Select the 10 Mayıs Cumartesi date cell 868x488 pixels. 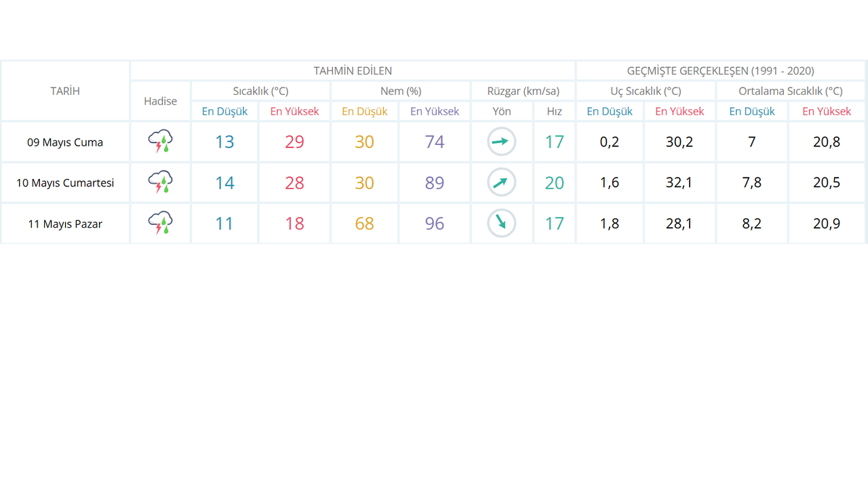click(x=65, y=183)
